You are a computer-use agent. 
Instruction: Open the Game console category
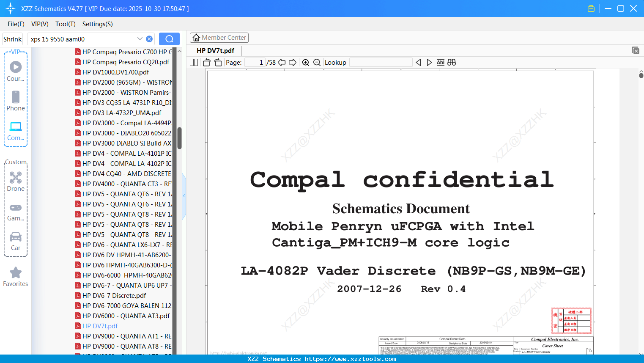pos(16,212)
